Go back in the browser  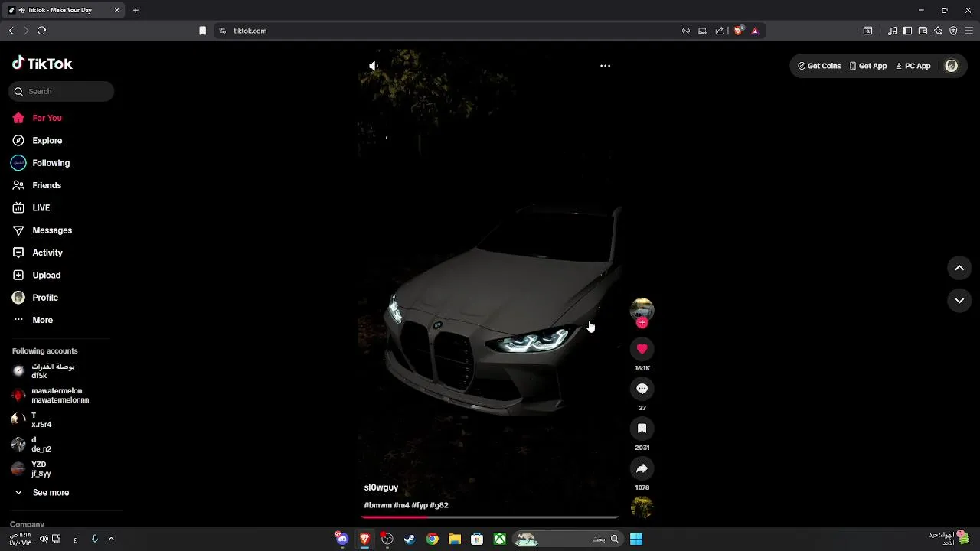(11, 31)
